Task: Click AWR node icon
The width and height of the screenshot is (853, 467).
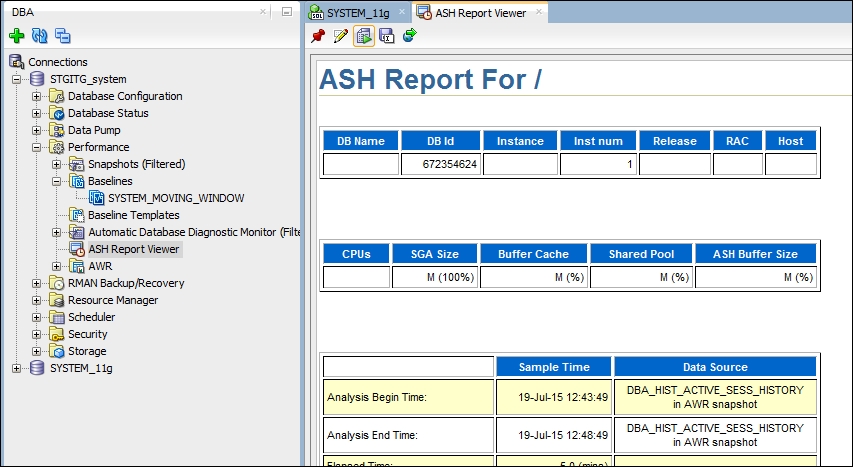Action: pyautogui.click(x=77, y=266)
